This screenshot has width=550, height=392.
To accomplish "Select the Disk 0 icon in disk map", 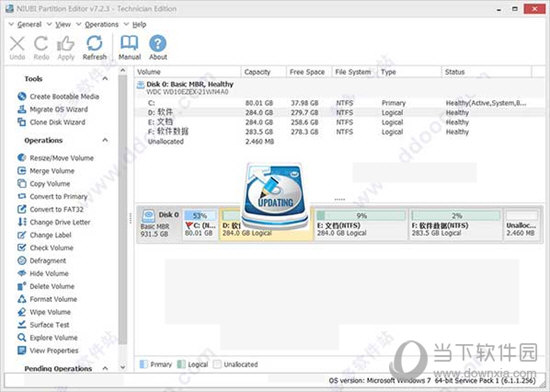I will [148, 215].
